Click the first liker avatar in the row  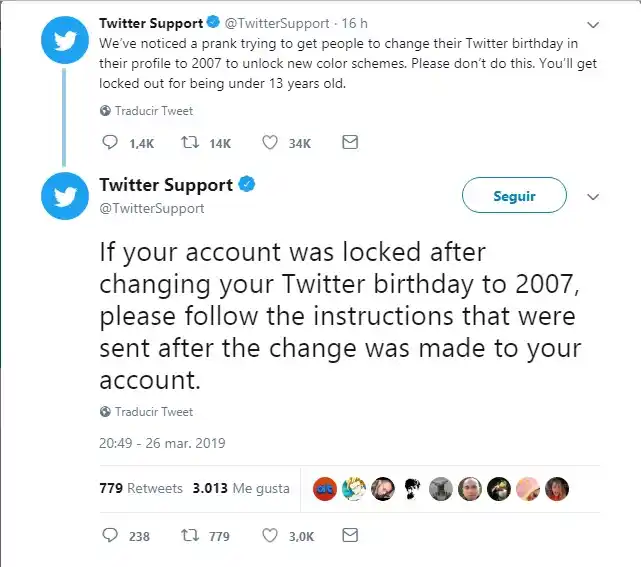[x=325, y=489]
